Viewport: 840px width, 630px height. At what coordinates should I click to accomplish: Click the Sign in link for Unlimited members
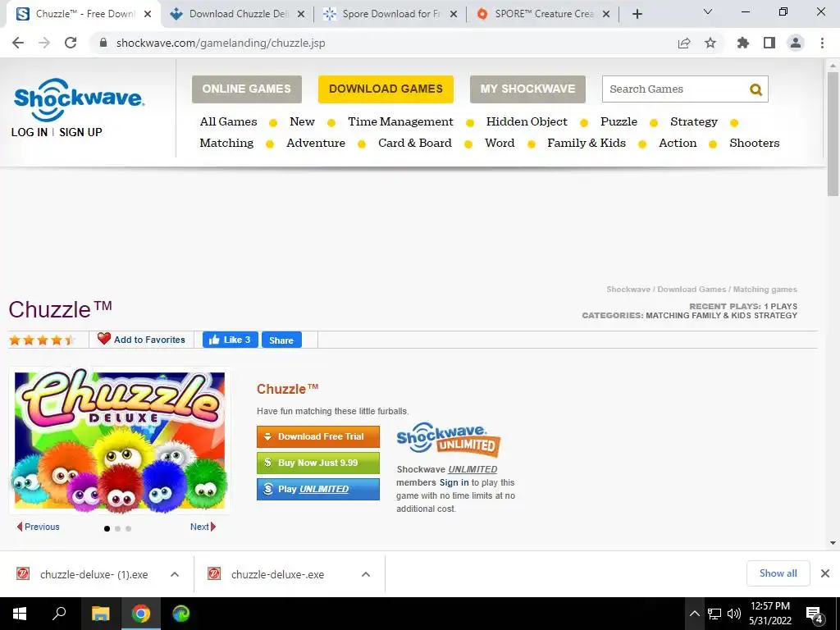[454, 482]
